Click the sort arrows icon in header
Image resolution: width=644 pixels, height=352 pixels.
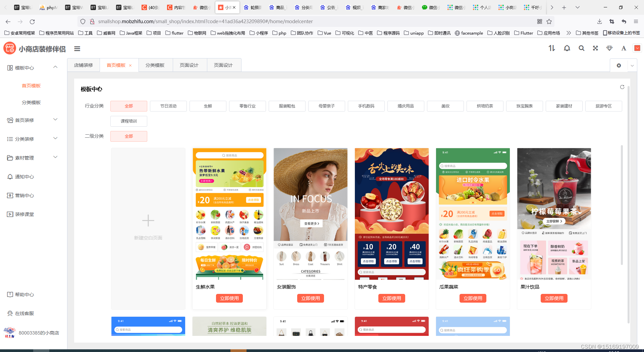(551, 48)
